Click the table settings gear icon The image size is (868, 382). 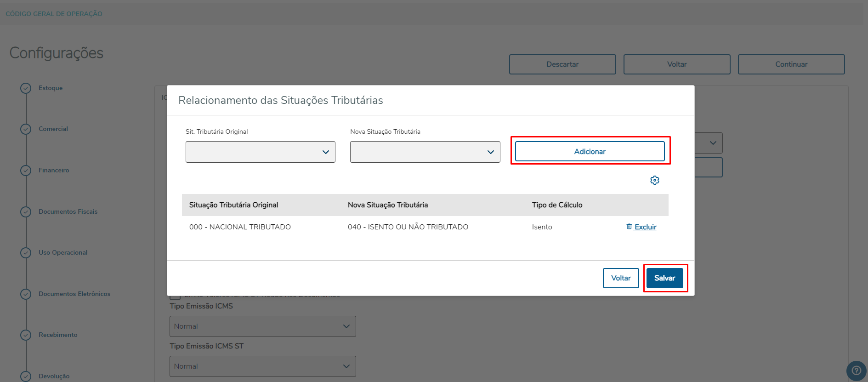coord(655,180)
